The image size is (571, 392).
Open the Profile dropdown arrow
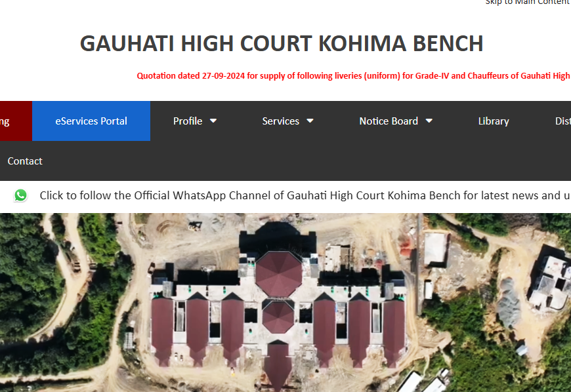213,121
